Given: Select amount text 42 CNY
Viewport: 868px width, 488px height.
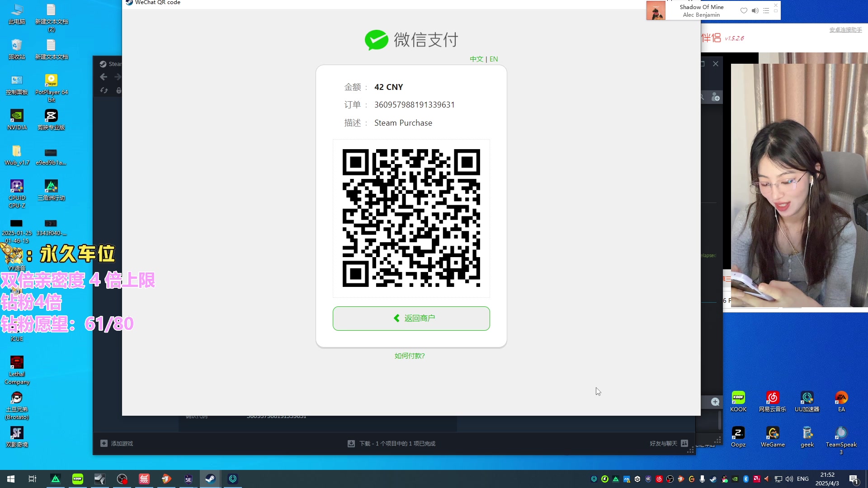Looking at the screenshot, I should tap(388, 87).
